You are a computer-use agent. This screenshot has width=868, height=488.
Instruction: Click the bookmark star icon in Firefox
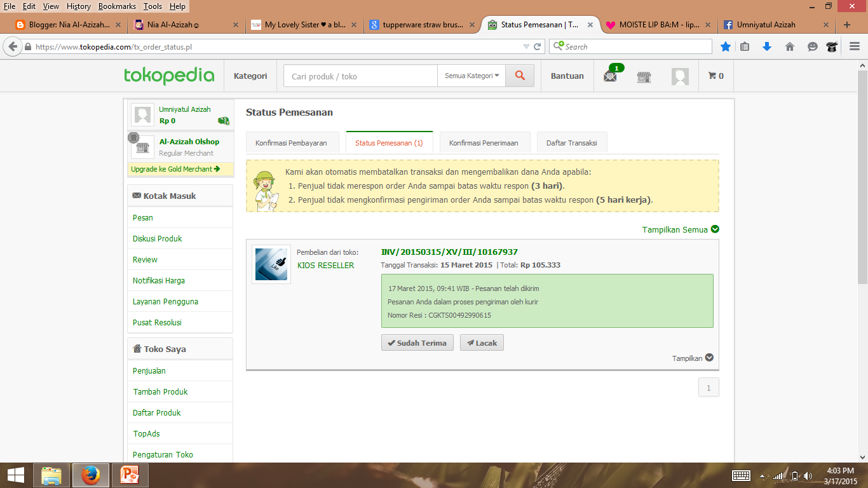(x=725, y=46)
